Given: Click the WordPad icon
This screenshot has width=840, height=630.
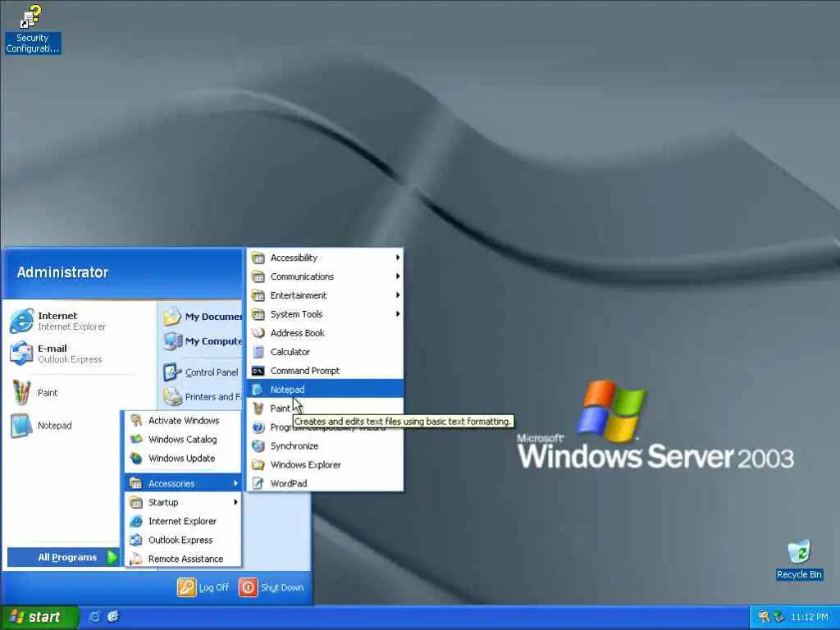Looking at the screenshot, I should pos(258,483).
